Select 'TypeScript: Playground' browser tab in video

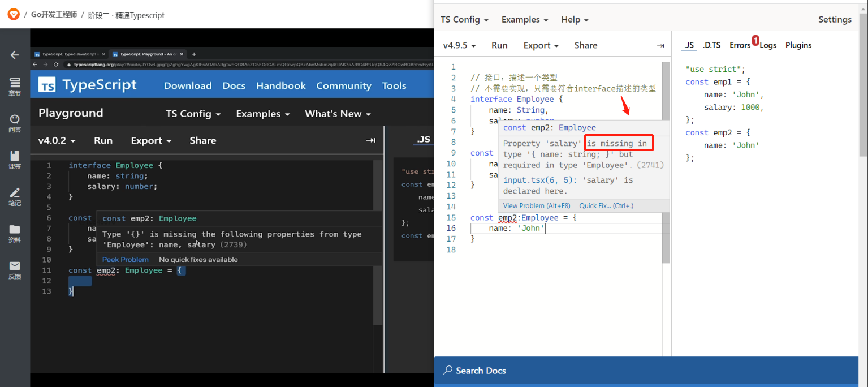pyautogui.click(x=148, y=54)
